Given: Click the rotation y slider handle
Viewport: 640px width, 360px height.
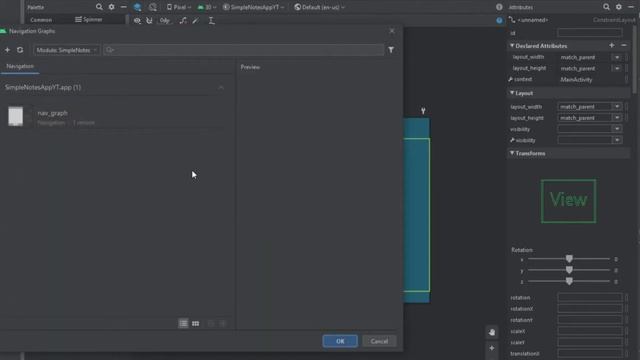Looking at the screenshot, I should [x=569, y=270].
